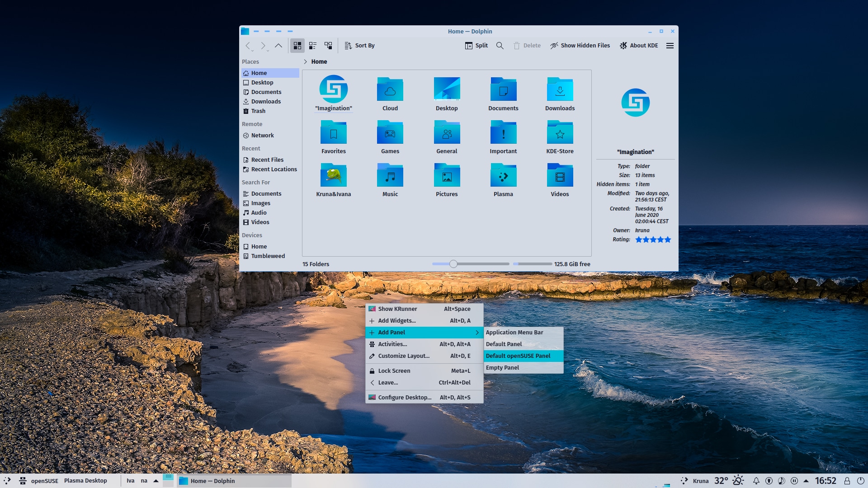Adjust the icon zoom slider

coord(453,264)
